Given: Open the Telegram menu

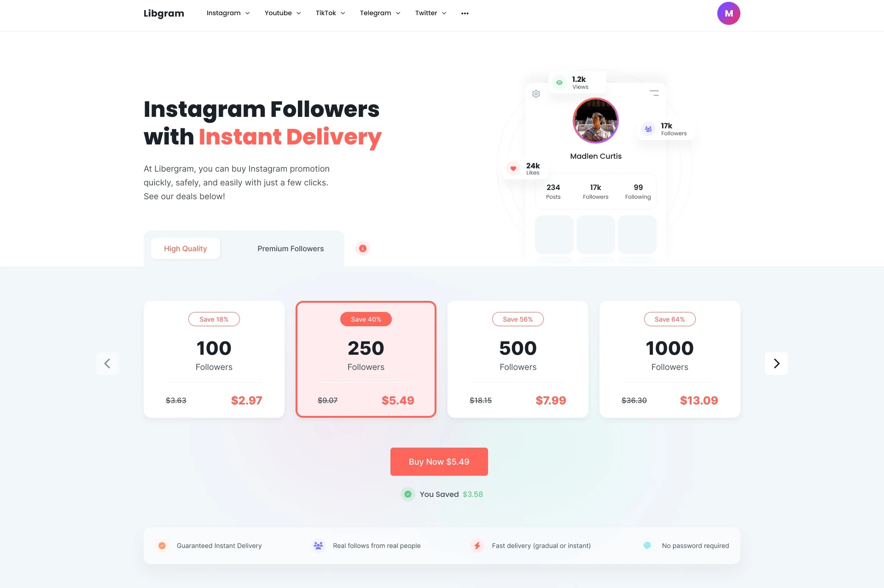Looking at the screenshot, I should pos(379,13).
